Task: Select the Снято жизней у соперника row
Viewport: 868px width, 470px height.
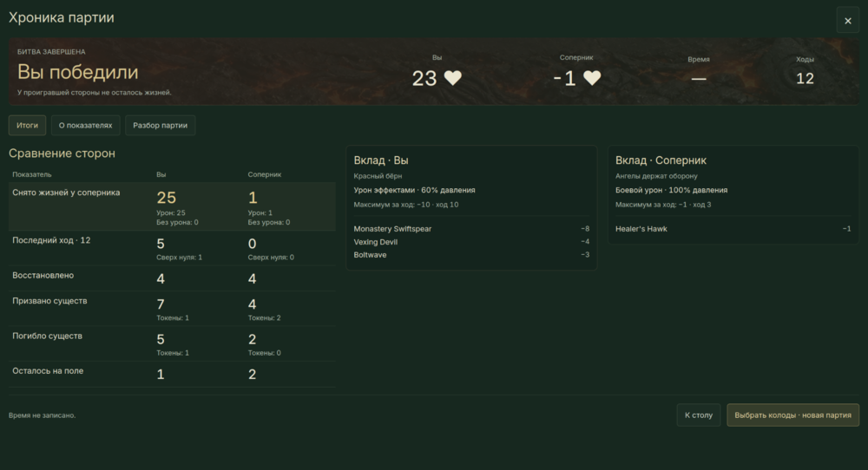Action: click(172, 206)
